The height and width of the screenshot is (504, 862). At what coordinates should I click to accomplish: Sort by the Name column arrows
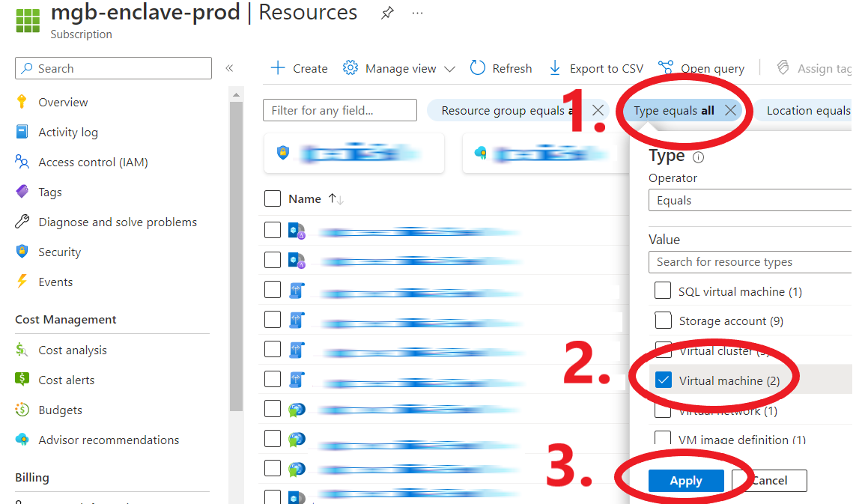pos(336,199)
